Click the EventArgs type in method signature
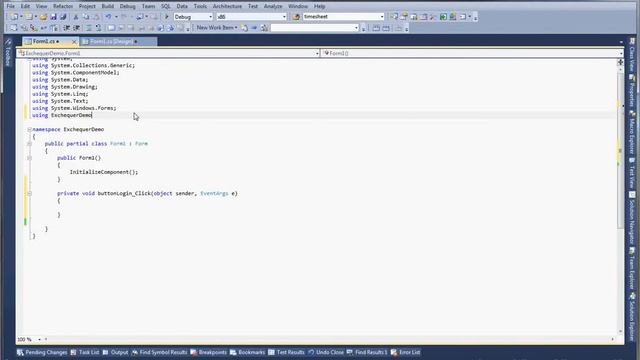The image size is (640, 360). point(214,193)
